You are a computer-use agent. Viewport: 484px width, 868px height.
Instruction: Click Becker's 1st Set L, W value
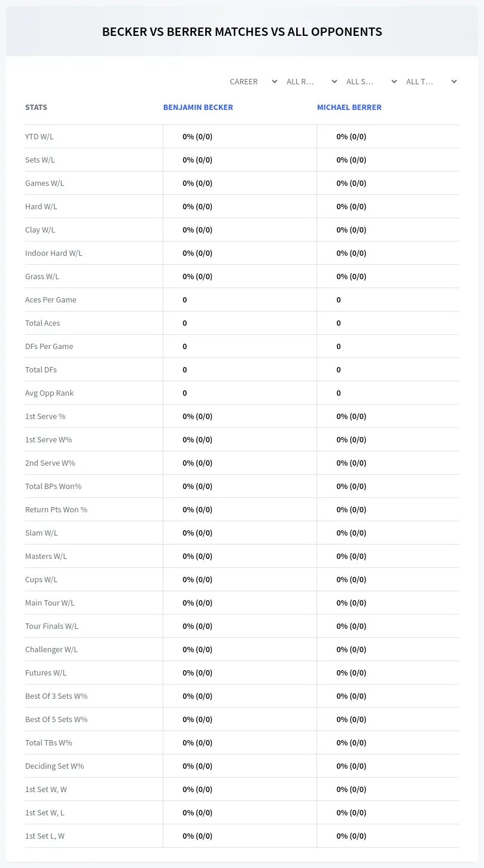tap(197, 836)
